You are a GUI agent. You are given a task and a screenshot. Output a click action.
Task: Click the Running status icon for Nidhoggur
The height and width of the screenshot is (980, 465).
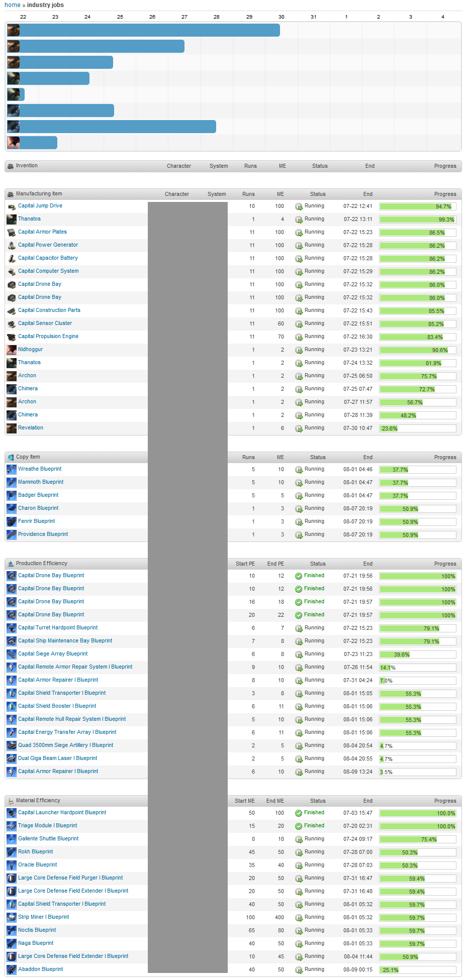point(299,350)
